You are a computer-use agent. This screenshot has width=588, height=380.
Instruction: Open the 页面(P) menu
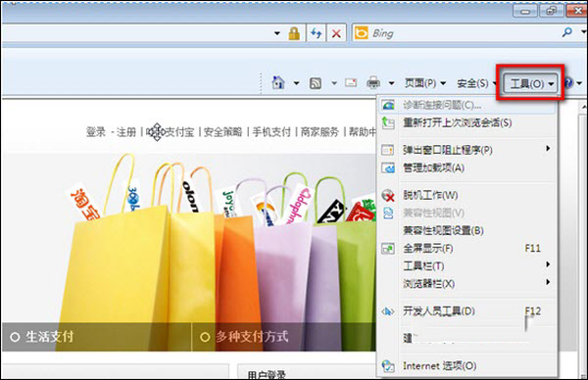tap(425, 83)
